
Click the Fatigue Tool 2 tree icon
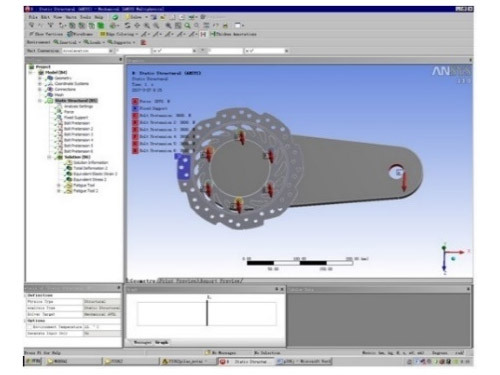68,191
